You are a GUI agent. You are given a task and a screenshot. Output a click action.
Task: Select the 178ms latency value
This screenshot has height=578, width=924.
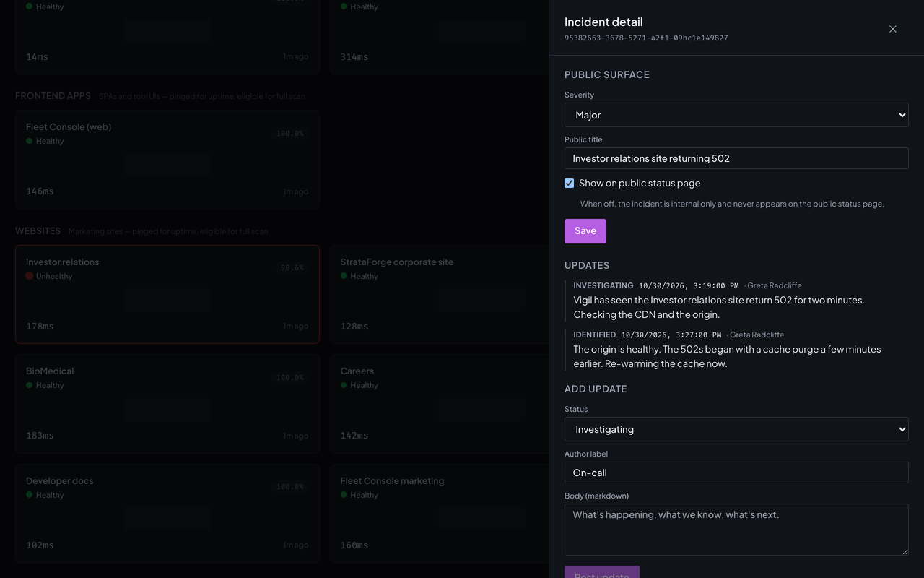[x=40, y=327]
